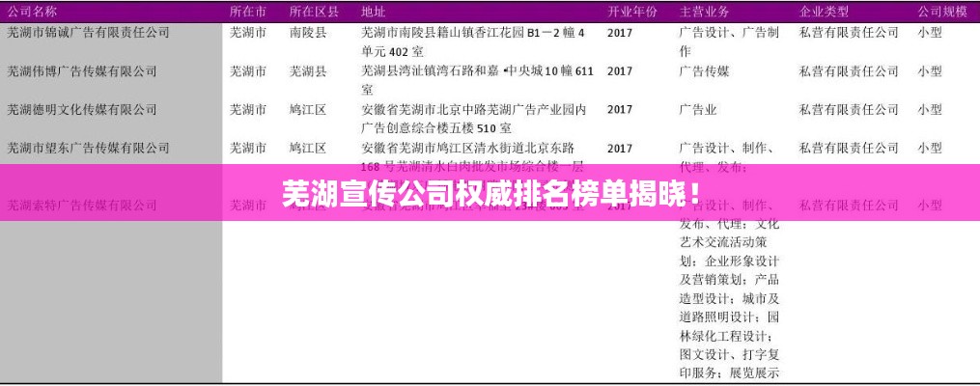
Task: Click 芜湖市 city cell in 望东广告传媒 row
Action: 248,148
